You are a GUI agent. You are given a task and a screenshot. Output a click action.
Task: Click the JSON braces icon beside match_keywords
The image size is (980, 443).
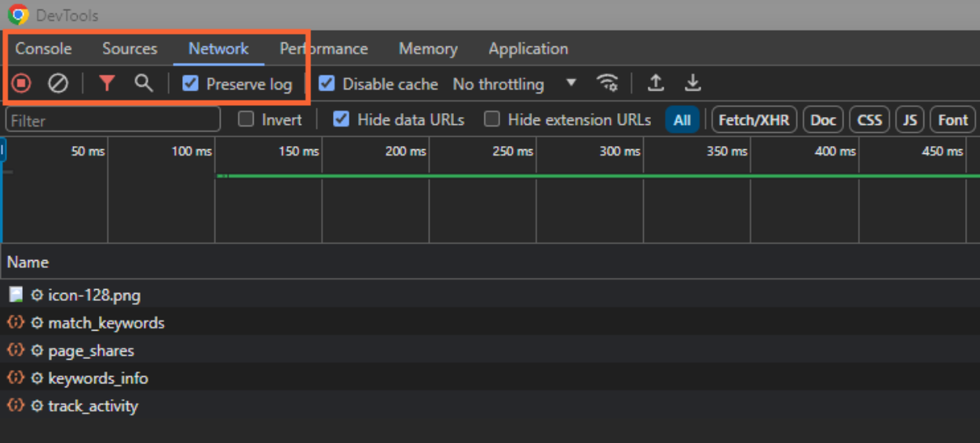click(15, 322)
